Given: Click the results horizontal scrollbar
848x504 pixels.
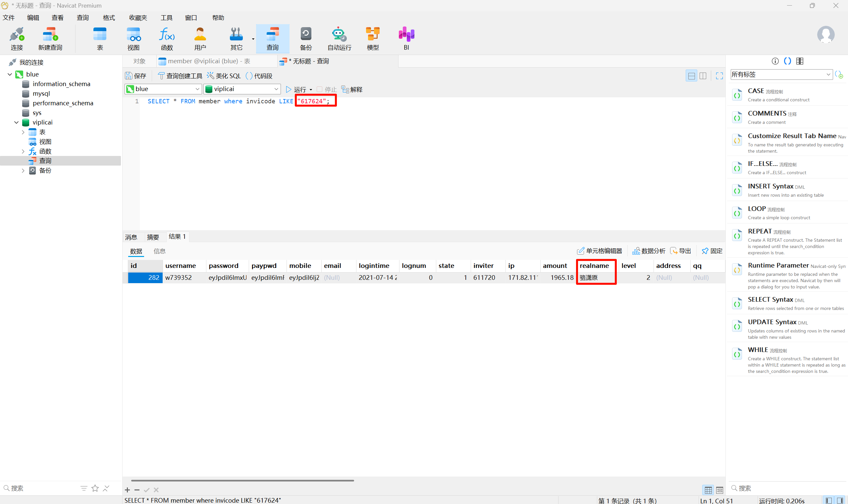Looking at the screenshot, I should pyautogui.click(x=242, y=480).
